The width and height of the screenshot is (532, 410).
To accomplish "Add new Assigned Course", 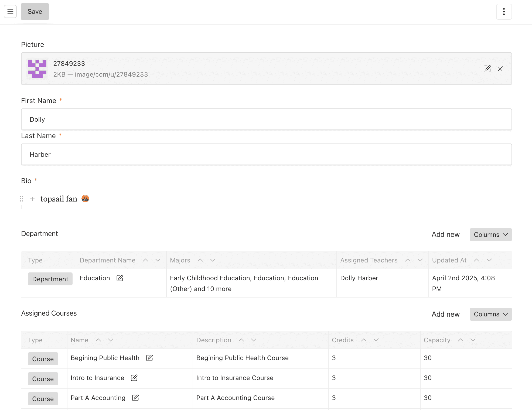I will pyautogui.click(x=445, y=314).
